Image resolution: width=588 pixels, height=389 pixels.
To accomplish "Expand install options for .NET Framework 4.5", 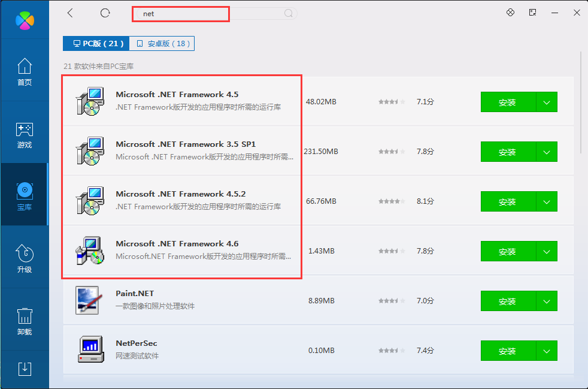I will pyautogui.click(x=547, y=102).
